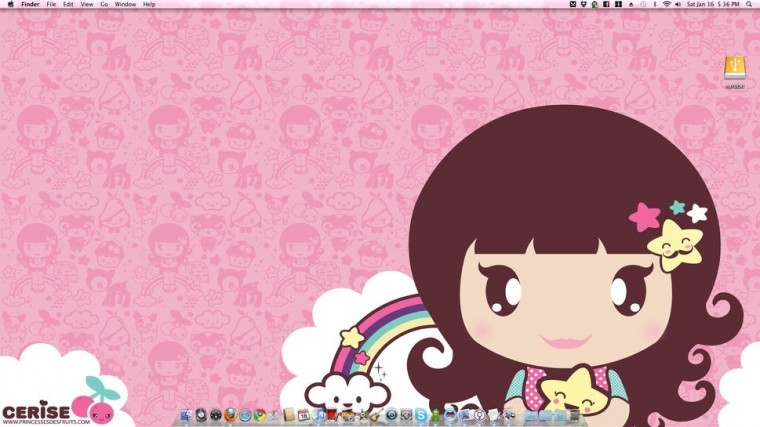The width and height of the screenshot is (760, 427).
Task: Launch Safari from the Dock
Action: point(245,415)
